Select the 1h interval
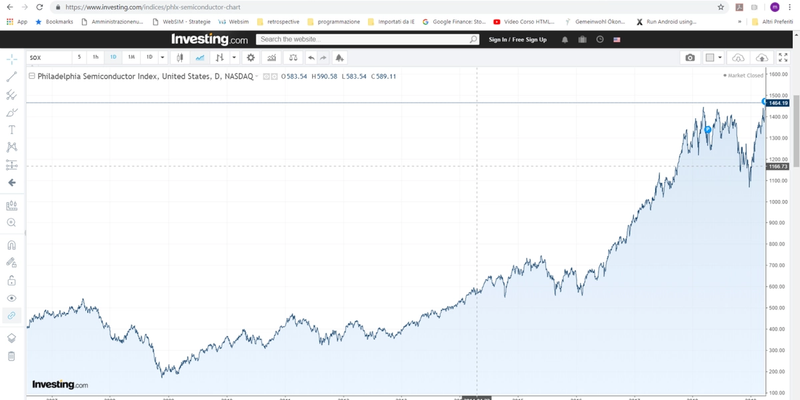Viewport: 800px width, 400px height. pos(95,58)
